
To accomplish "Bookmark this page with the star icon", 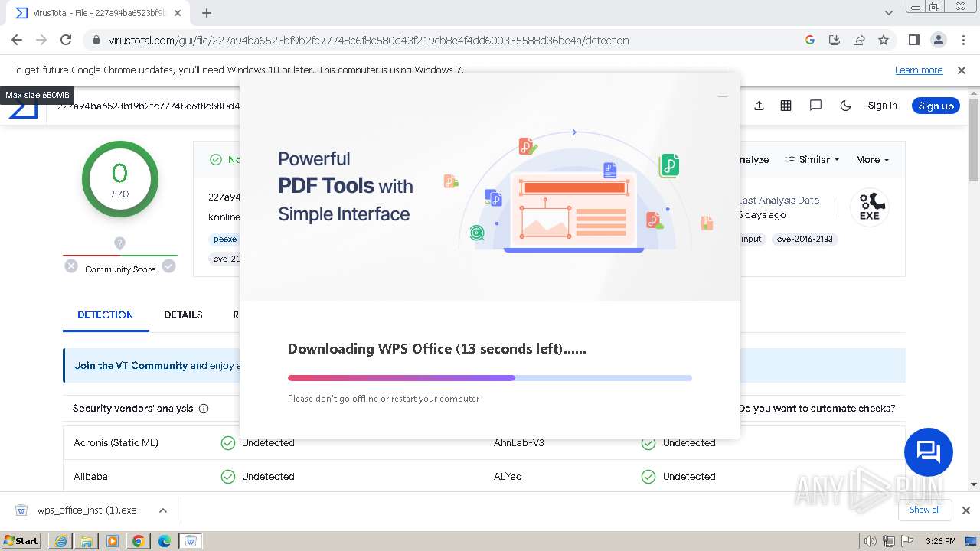I will (x=884, y=41).
